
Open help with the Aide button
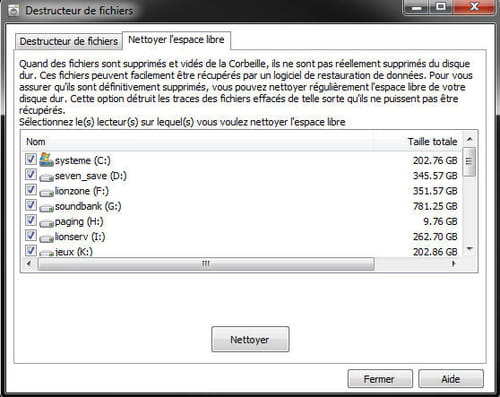coord(451,379)
